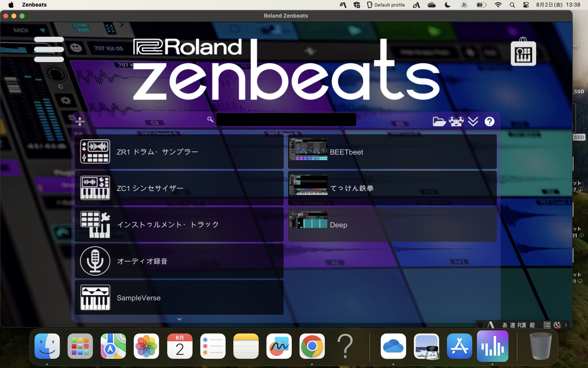Expand the double-chevron down icon
Screen dimensions: 588x368
473,121
